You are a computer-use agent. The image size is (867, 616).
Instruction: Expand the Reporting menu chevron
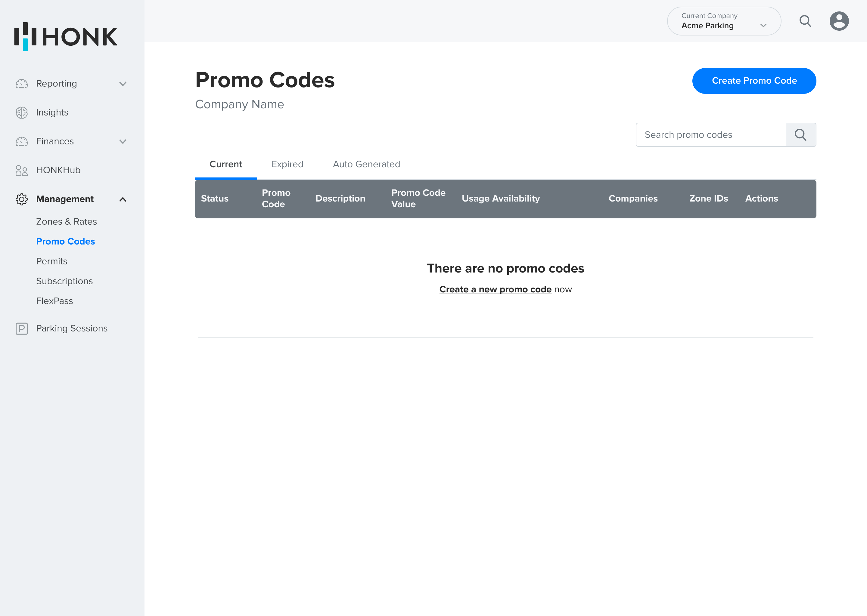coord(123,83)
